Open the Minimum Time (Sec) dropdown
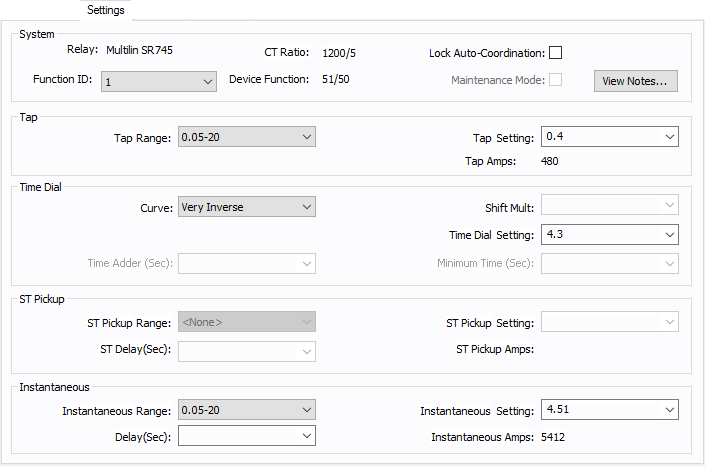 pyautogui.click(x=609, y=264)
